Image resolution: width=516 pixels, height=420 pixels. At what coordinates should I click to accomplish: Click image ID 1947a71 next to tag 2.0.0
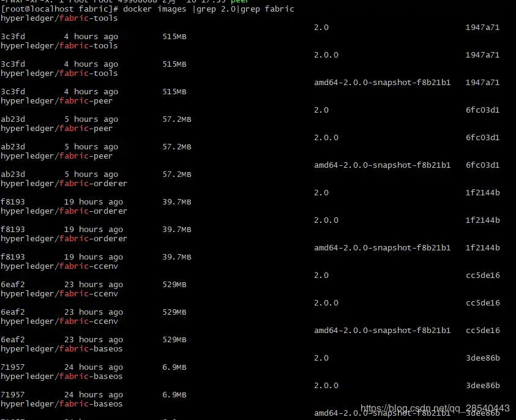(x=482, y=55)
